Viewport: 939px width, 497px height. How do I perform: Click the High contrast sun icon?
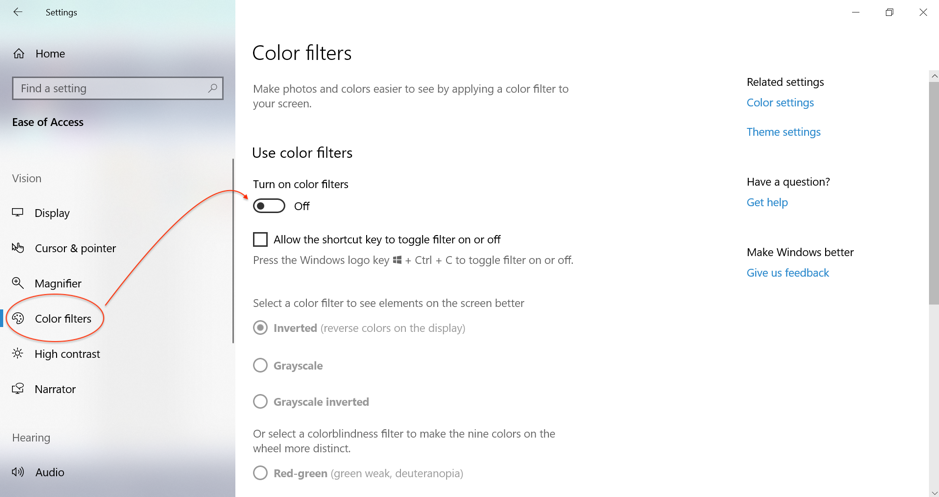click(18, 354)
